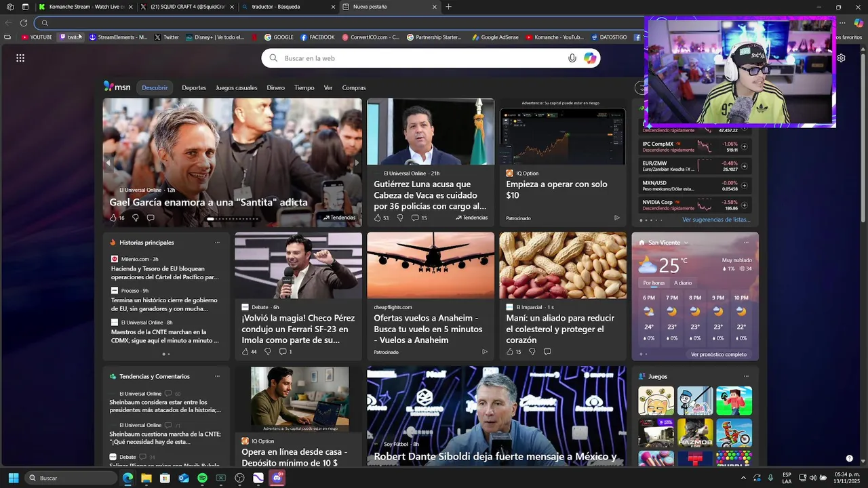Select the A diario weather tab
The height and width of the screenshot is (488, 868).
click(x=683, y=283)
